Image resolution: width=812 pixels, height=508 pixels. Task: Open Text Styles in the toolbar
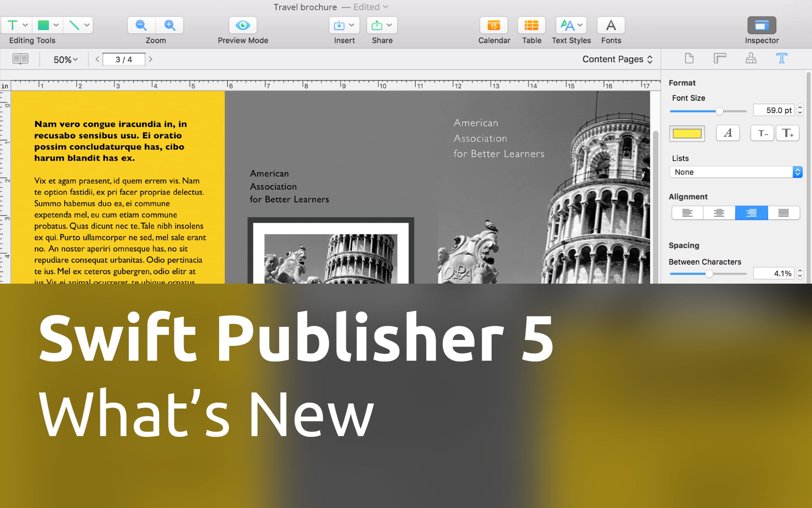tap(571, 25)
